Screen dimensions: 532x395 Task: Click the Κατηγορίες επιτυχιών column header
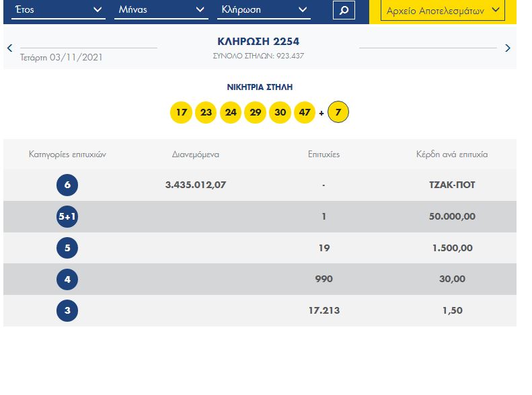67,155
